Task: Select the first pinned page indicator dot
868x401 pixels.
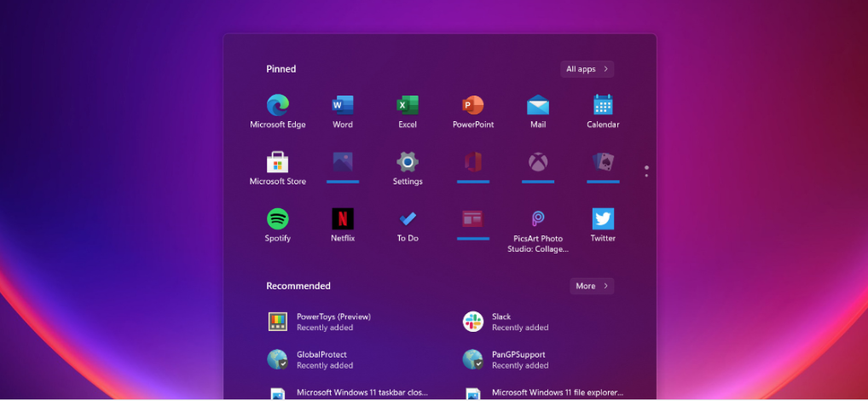Action: 646,167
